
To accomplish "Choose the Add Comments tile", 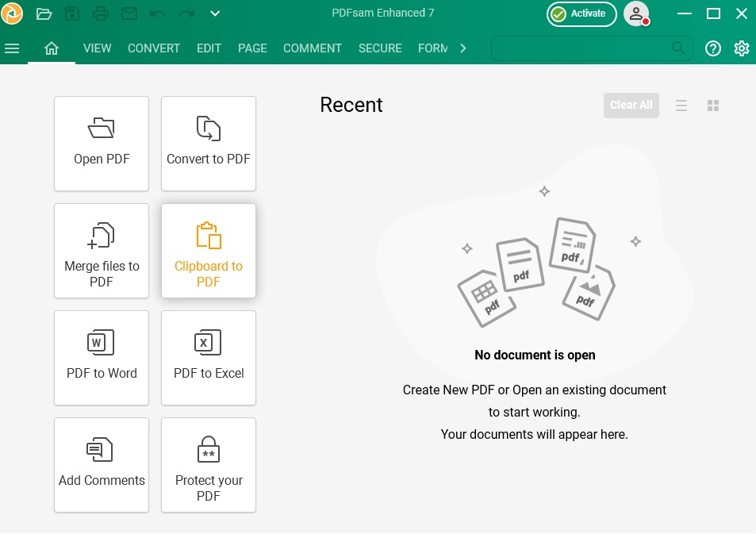I will (102, 465).
